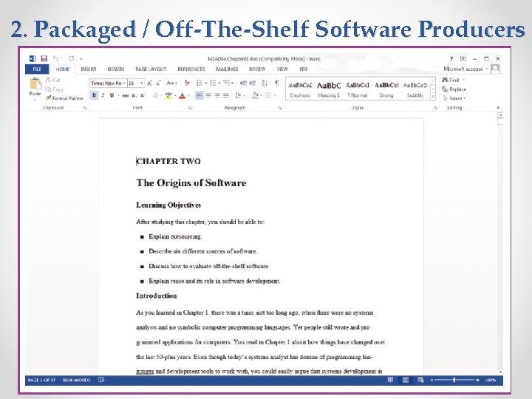Open the Change Case dropdown
This screenshot has width=532, height=399.
click(171, 83)
